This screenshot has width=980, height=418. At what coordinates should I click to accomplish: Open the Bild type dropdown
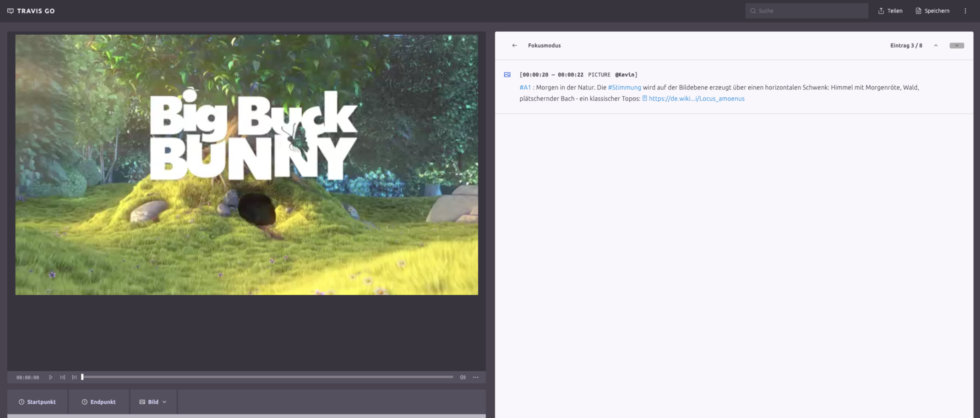point(153,402)
